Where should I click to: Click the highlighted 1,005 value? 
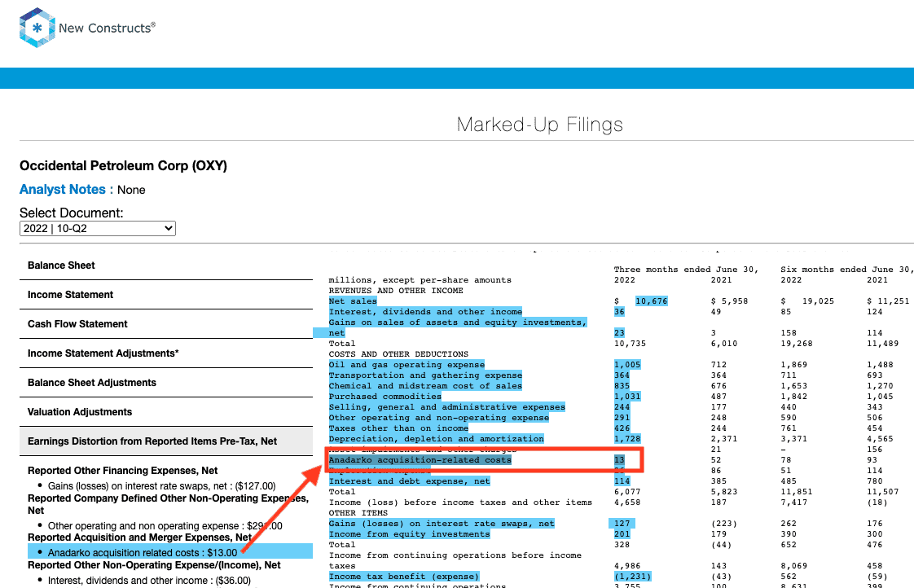click(x=627, y=365)
